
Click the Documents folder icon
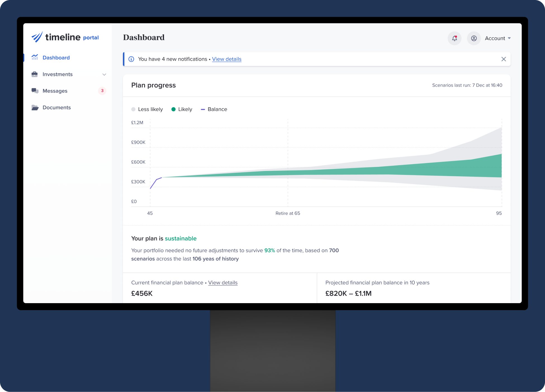35,107
